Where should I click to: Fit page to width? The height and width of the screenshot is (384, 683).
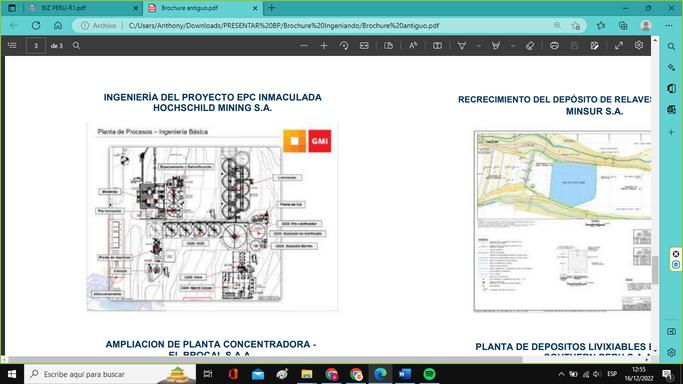point(364,46)
